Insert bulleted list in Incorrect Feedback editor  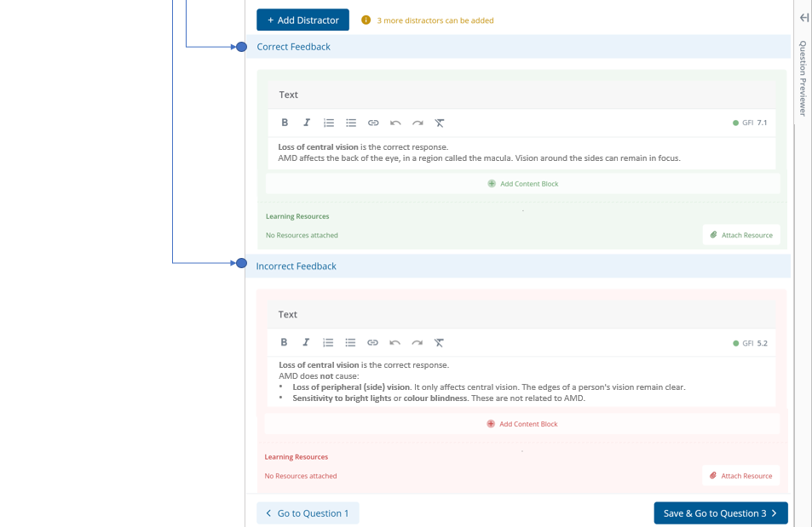click(x=350, y=342)
